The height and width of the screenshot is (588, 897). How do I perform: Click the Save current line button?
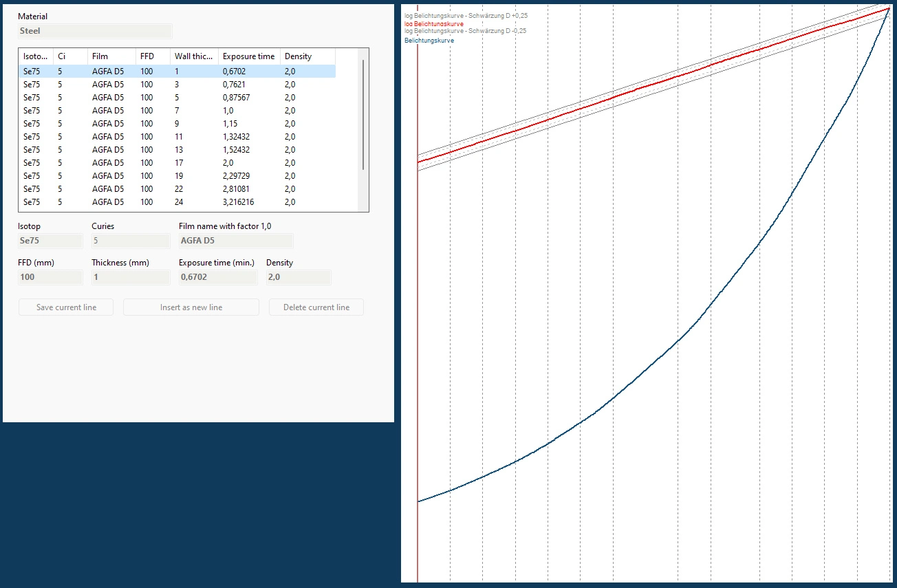(66, 307)
